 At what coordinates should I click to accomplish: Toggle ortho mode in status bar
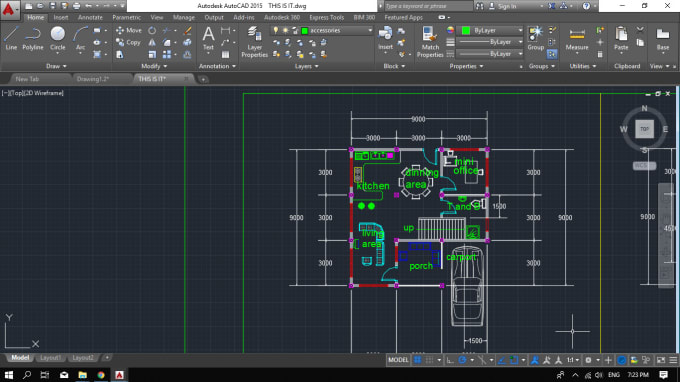450,360
